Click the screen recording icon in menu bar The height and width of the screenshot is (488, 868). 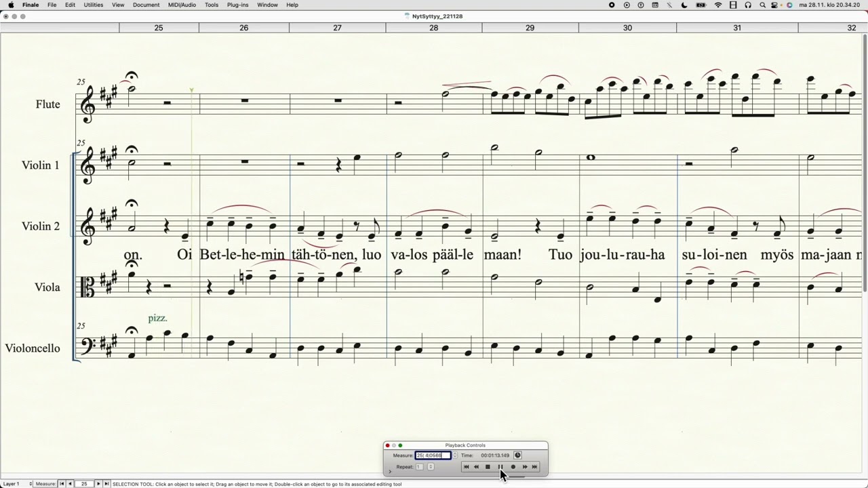[612, 5]
